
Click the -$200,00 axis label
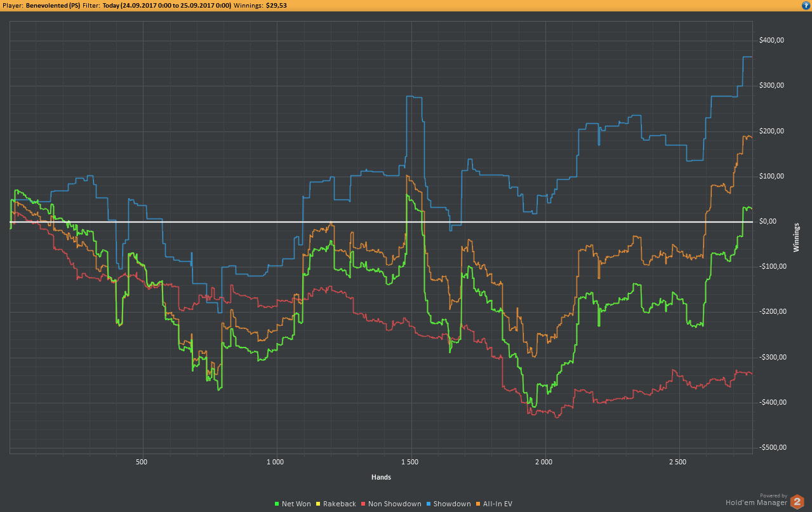773,311
